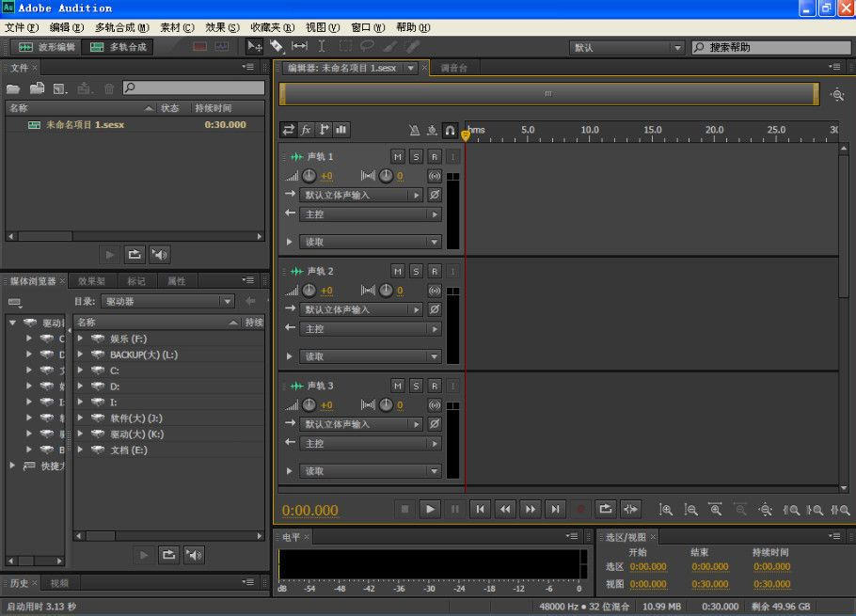The height and width of the screenshot is (616, 856).
Task: Arm 声轨 3 for recording with R button
Action: pyautogui.click(x=434, y=385)
